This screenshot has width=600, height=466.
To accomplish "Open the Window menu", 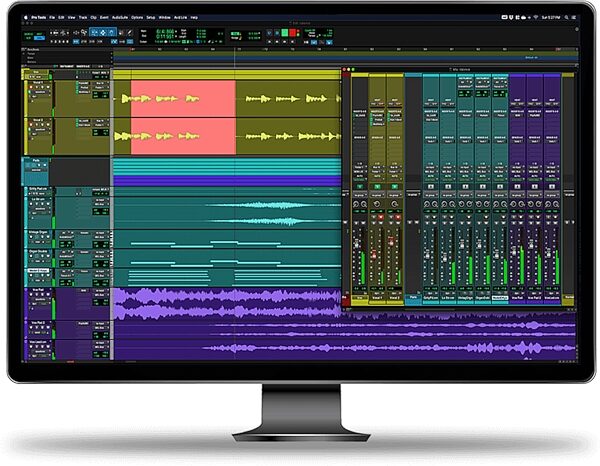I will click(x=165, y=17).
